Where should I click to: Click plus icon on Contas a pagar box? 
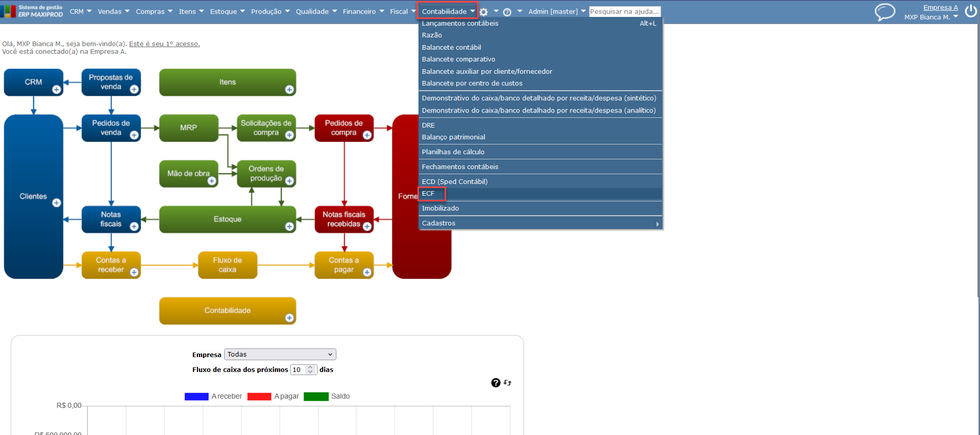[x=367, y=273]
